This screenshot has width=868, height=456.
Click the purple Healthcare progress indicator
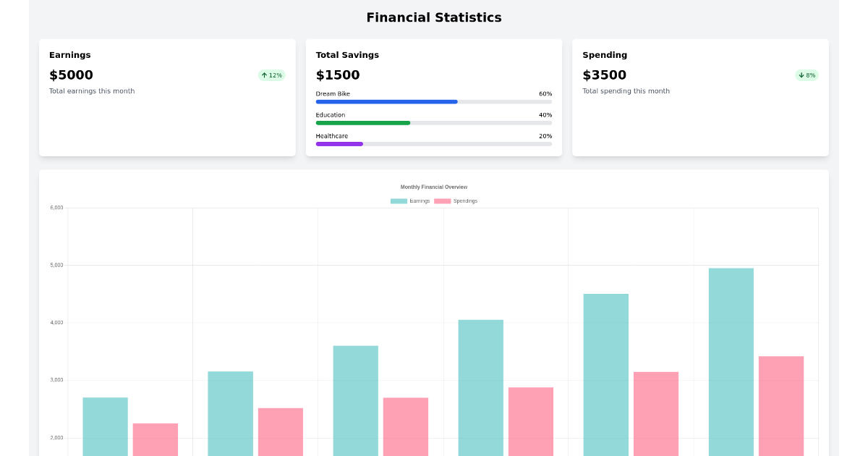pyautogui.click(x=339, y=144)
